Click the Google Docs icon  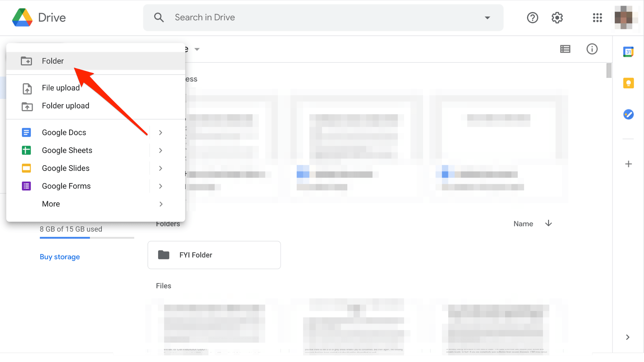pyautogui.click(x=26, y=132)
